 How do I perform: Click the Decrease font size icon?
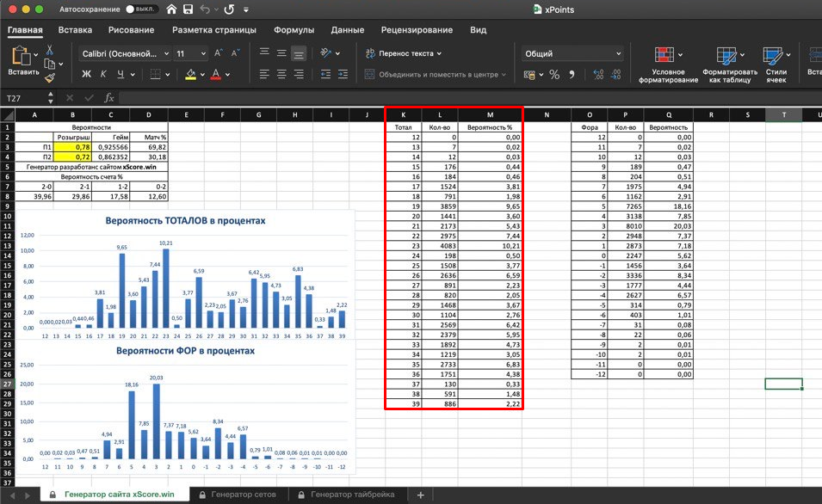235,53
